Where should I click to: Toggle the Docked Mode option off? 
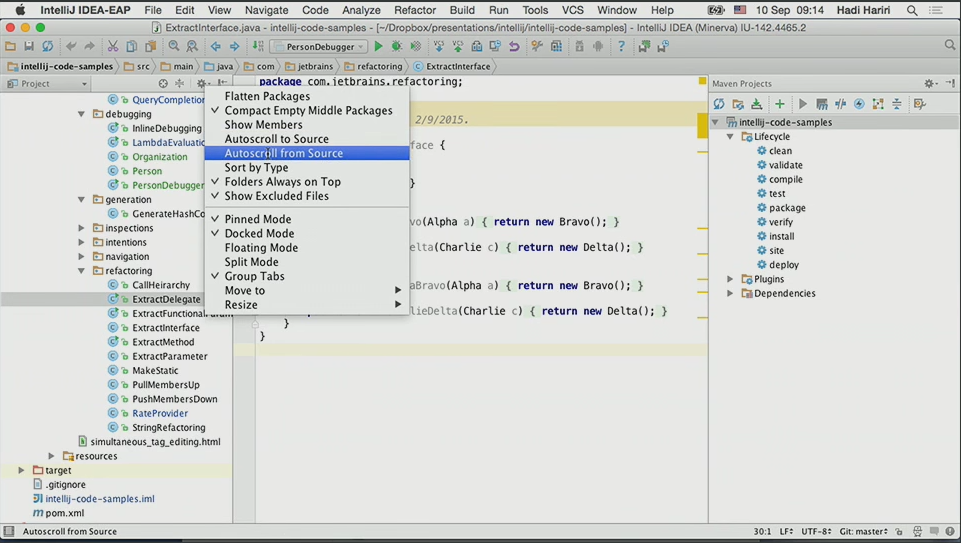coord(259,234)
